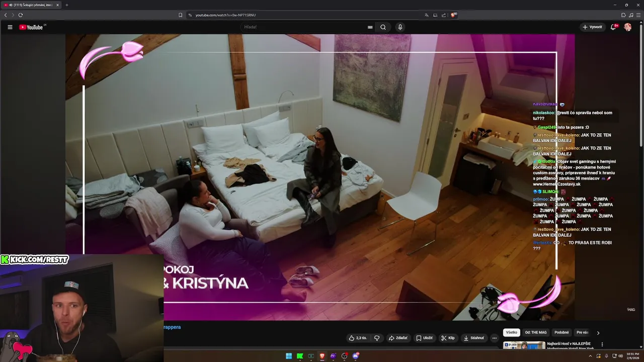Open the rappera link below the video
Image resolution: width=644 pixels, height=362 pixels.
tap(172, 327)
